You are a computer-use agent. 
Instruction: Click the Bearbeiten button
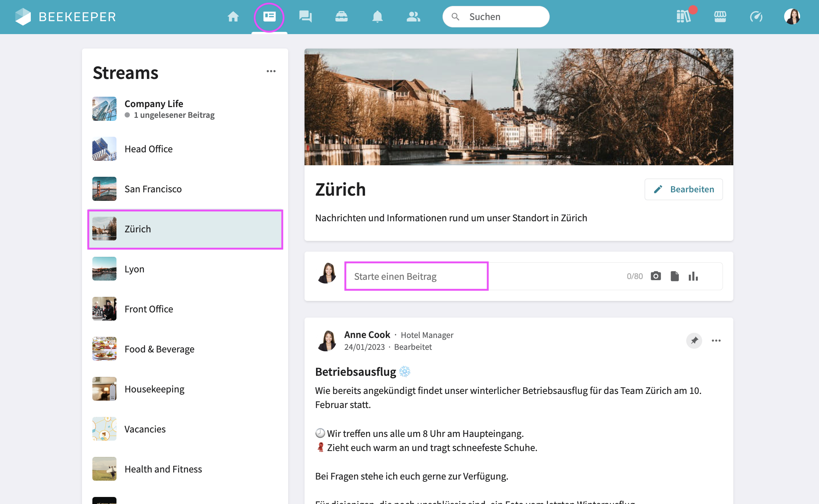[684, 189]
